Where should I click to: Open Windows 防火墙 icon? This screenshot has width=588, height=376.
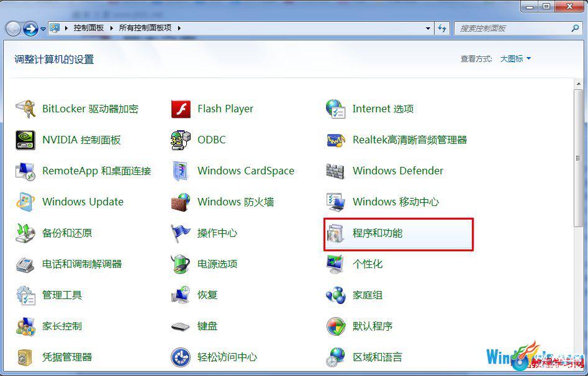pos(181,202)
